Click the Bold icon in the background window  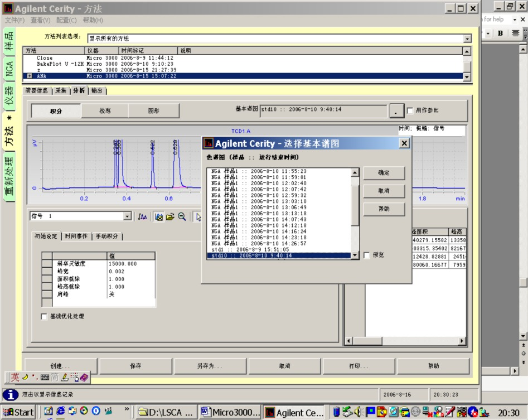500,33
